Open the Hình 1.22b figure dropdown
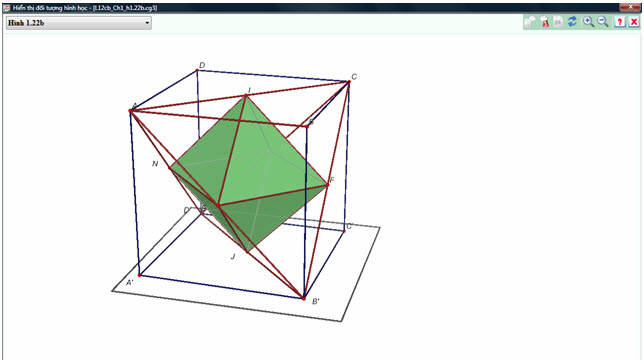The image size is (644, 362). 78,23
